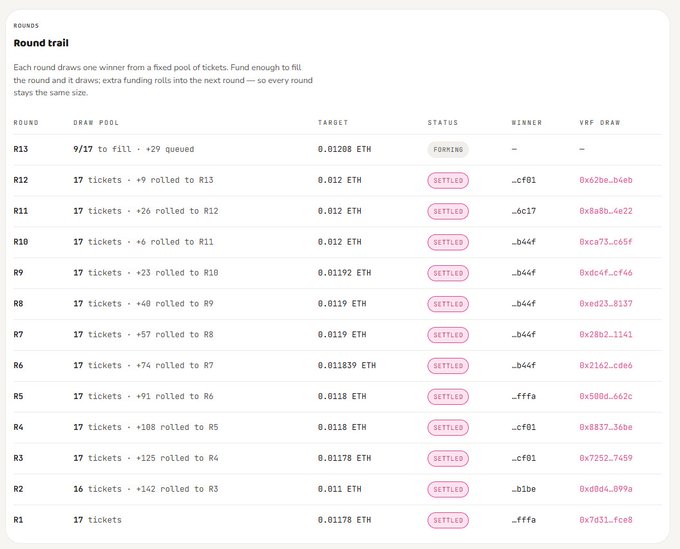Click the FORMING status badge for R13
Screen dimensions: 680x549
coord(448,150)
